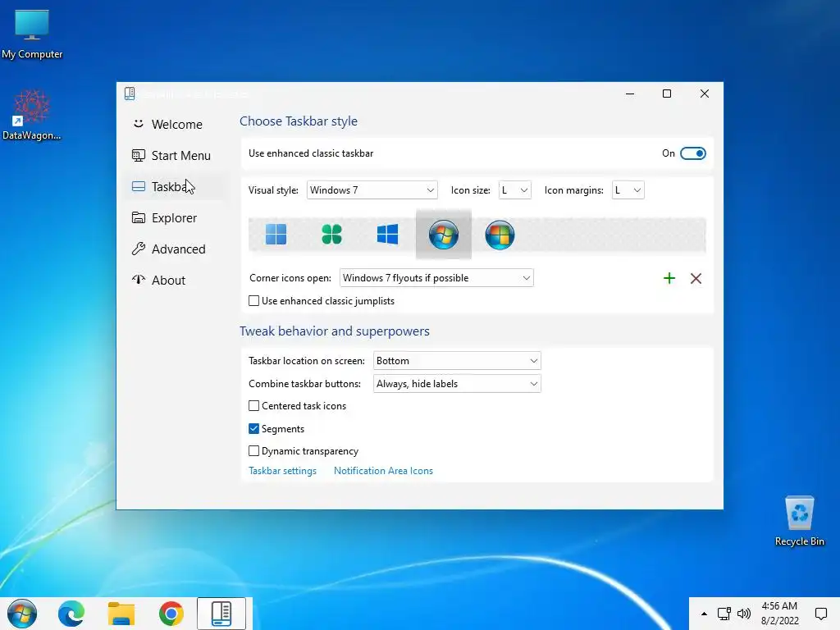
Task: Open the Taskbar settings link
Action: tap(282, 471)
